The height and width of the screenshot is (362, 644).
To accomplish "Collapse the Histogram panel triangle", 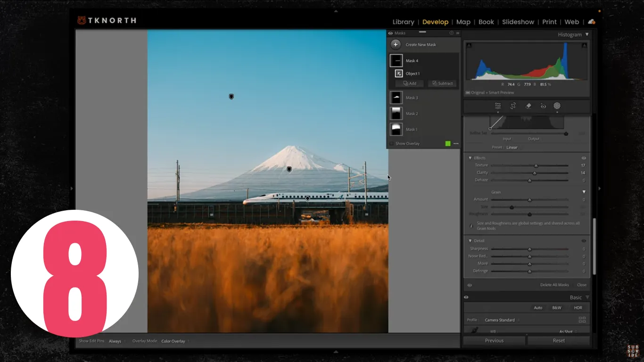I will [x=587, y=34].
